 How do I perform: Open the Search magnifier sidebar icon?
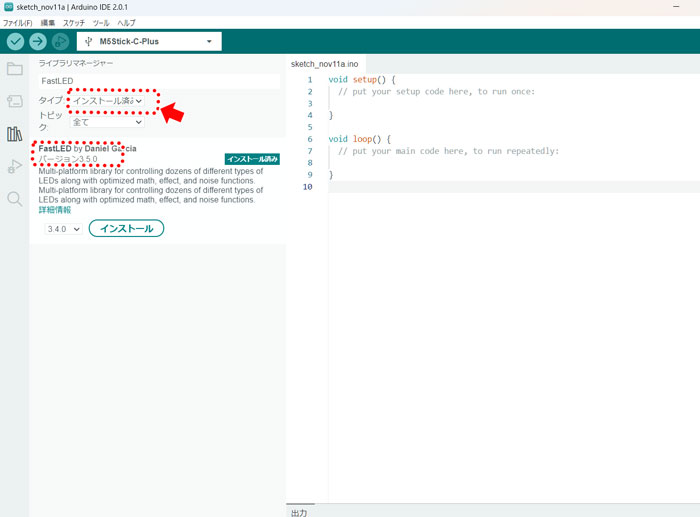(15, 199)
